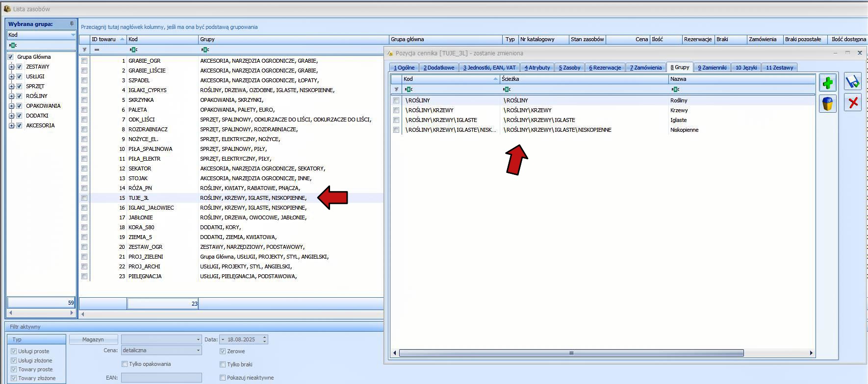The image size is (868, 384).
Task: Pin the Wybrana grupa panel
Action: [72, 24]
